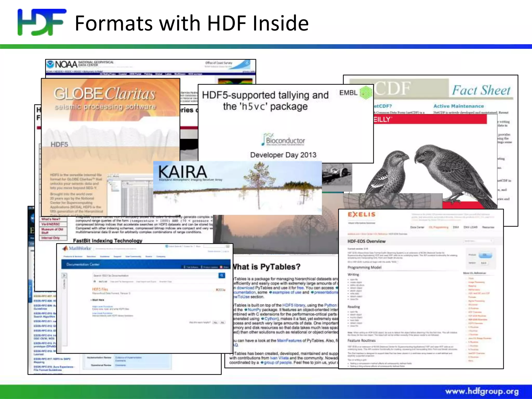Viewport: 532px width, 399px height.
Task: Click the home icon in MathWorks breadcrumb
Action: click(95, 282)
